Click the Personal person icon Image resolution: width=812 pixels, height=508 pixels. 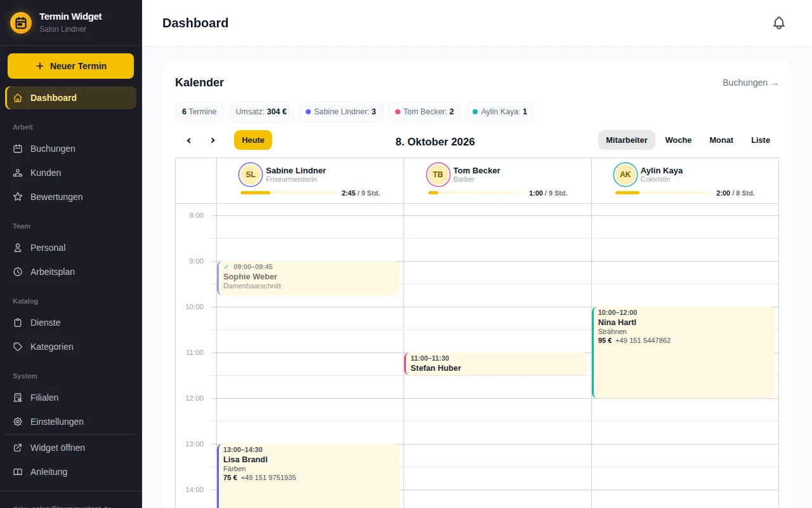point(18,248)
